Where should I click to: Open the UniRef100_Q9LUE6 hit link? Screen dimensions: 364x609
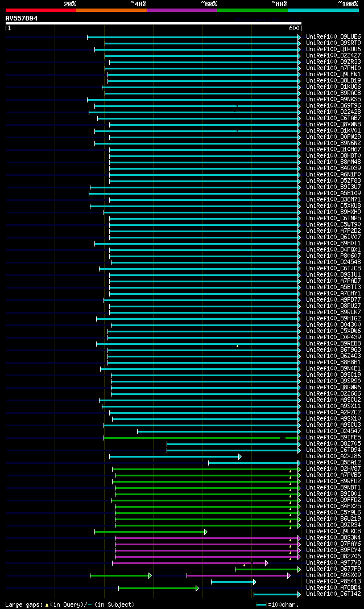[x=333, y=37]
